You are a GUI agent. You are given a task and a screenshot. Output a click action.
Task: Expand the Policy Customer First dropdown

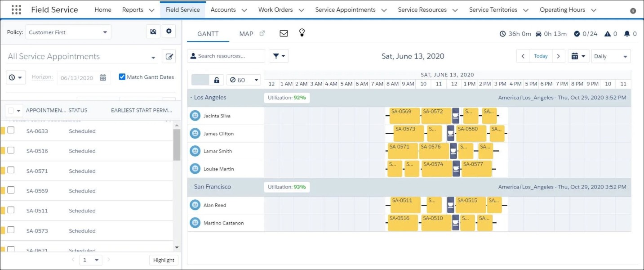[69, 32]
